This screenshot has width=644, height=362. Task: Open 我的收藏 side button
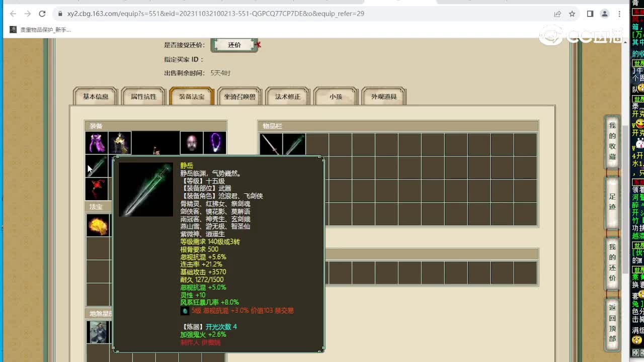pyautogui.click(x=612, y=141)
